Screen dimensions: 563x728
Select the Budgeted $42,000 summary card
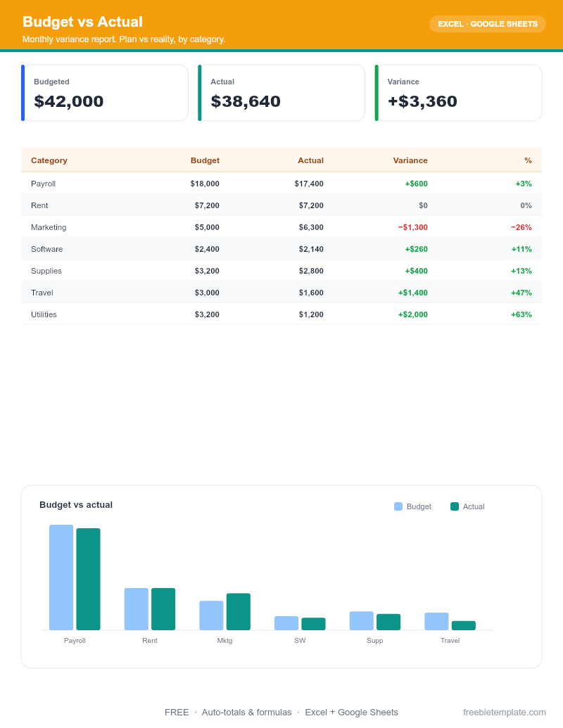coord(105,93)
